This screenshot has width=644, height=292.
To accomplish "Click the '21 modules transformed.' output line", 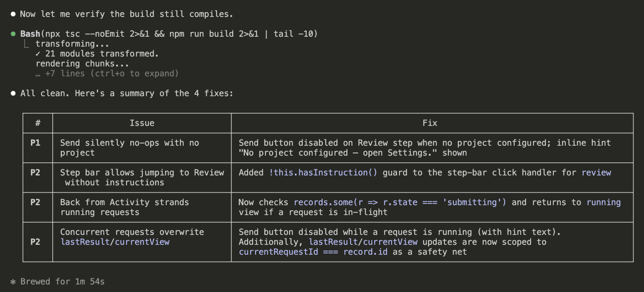I will (x=97, y=54).
